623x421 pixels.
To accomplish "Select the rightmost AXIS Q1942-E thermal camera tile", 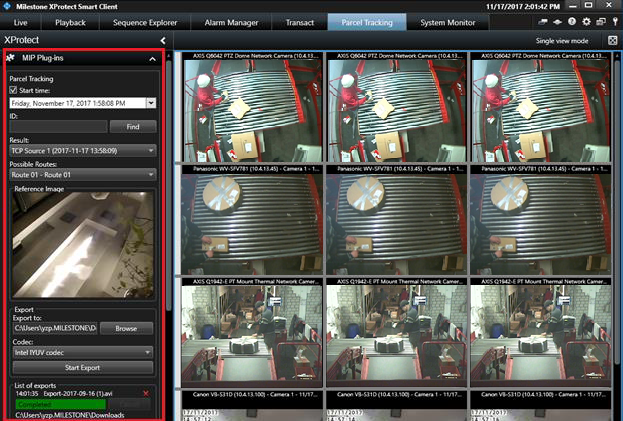I will tap(541, 332).
